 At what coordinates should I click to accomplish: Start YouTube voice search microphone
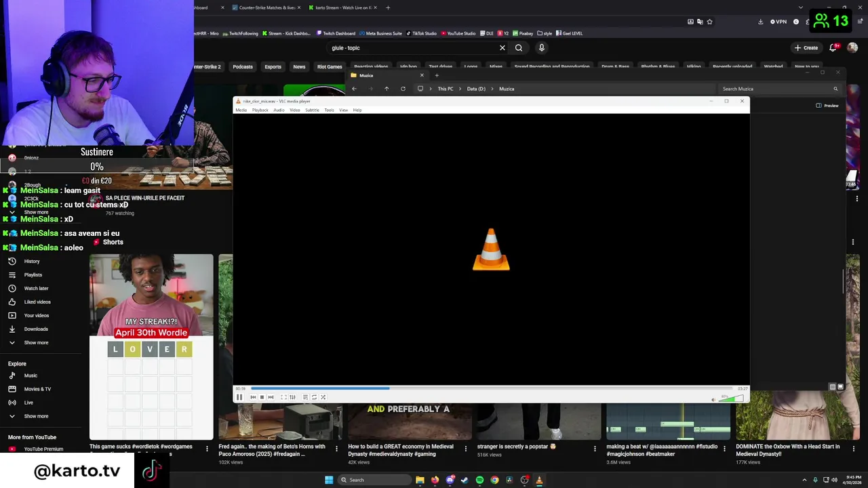coord(541,47)
